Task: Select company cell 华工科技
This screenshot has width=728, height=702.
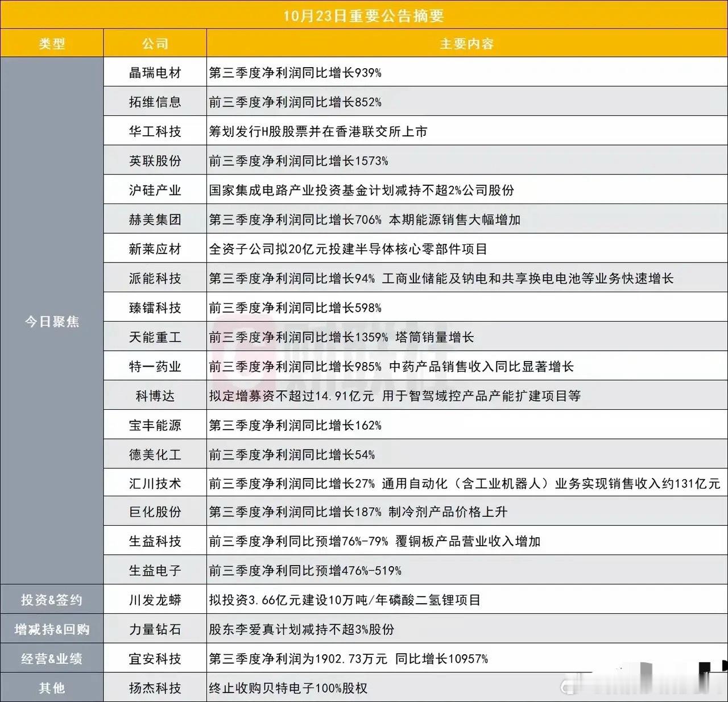Action: click(155, 131)
